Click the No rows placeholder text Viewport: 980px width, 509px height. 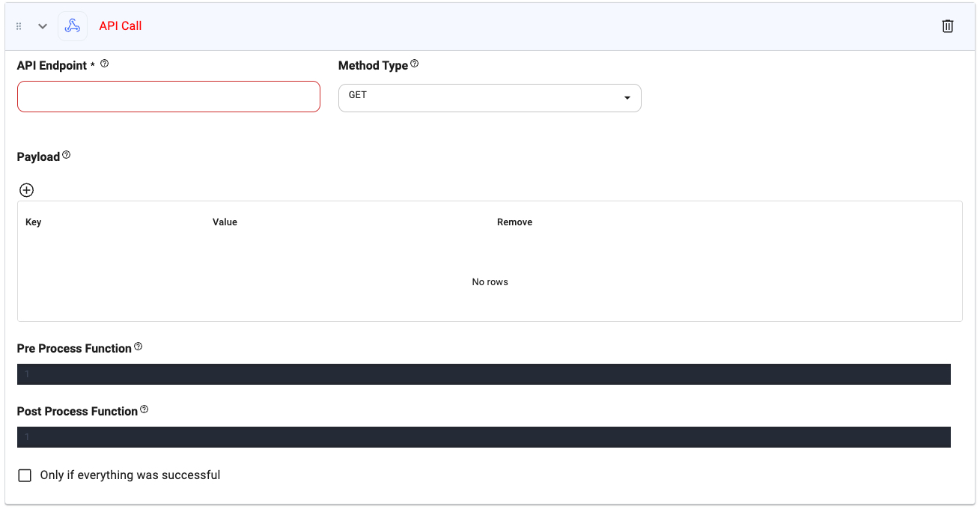click(490, 281)
